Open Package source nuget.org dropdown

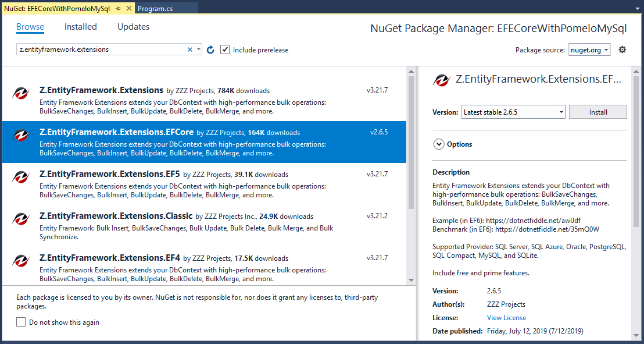(x=589, y=50)
